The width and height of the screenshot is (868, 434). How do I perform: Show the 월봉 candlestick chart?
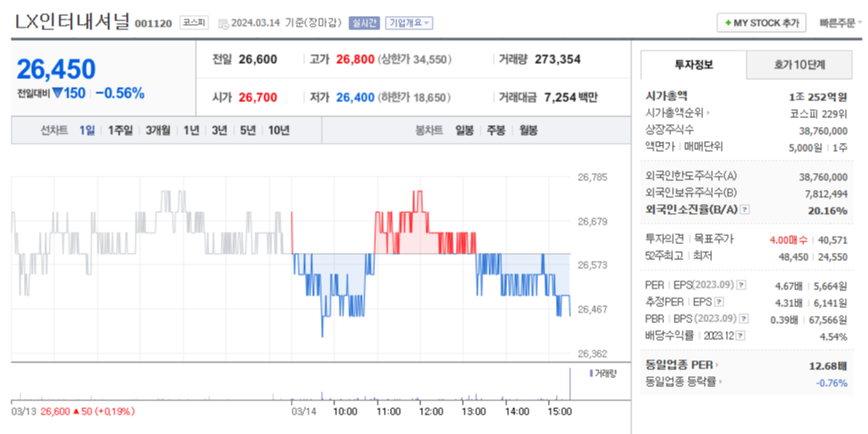coord(528,130)
